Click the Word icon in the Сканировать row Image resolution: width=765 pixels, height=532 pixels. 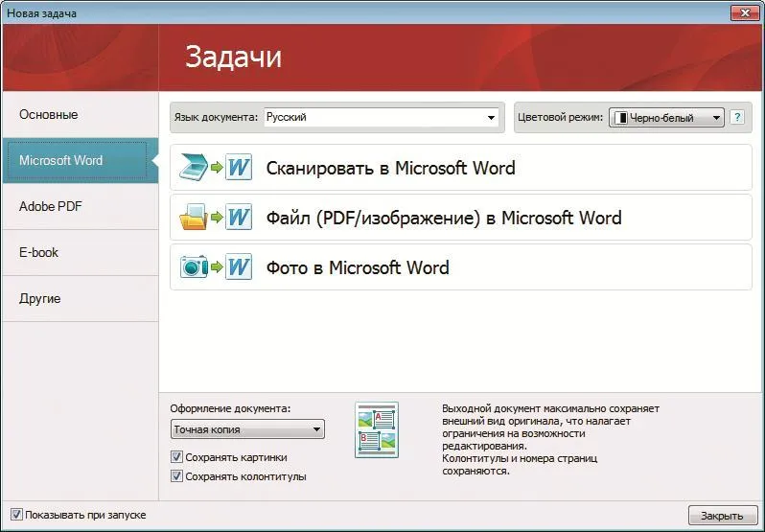click(239, 167)
